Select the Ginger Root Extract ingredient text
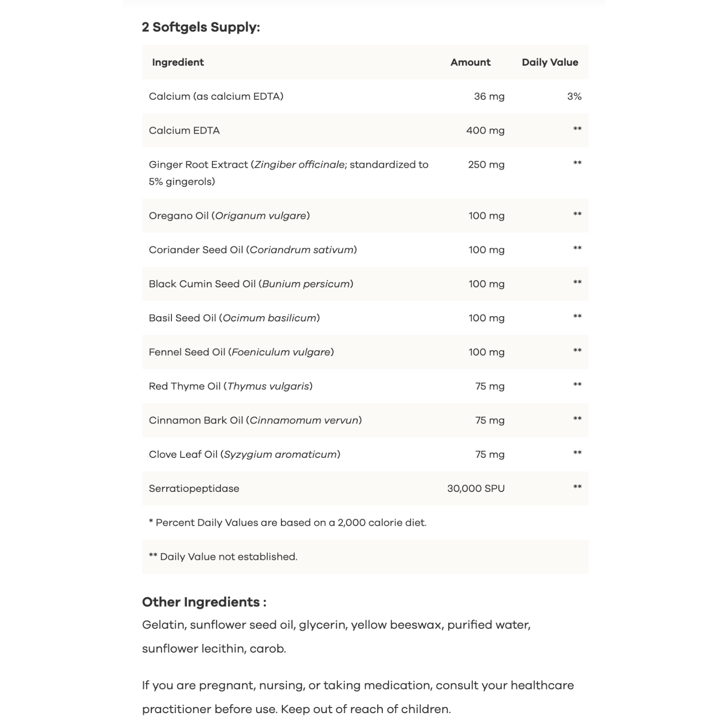 pos(288,173)
